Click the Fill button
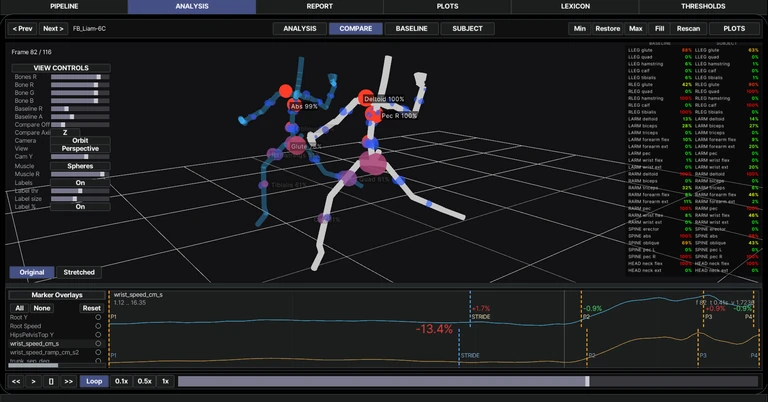Screen dimensions: 768x402 click(x=659, y=28)
